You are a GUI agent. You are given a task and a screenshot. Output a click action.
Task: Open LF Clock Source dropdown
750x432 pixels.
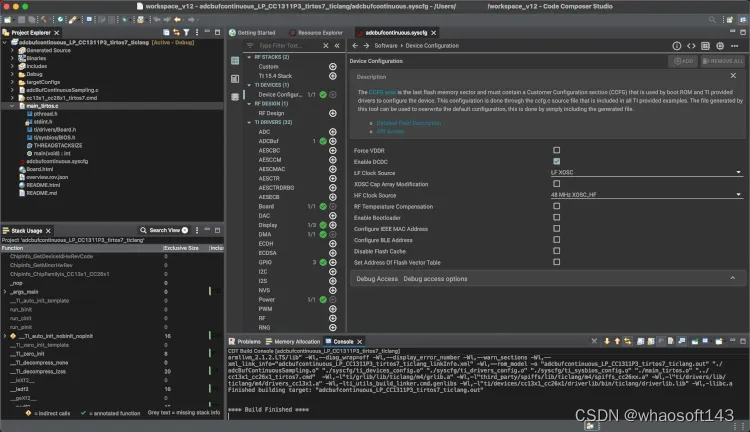(x=646, y=172)
